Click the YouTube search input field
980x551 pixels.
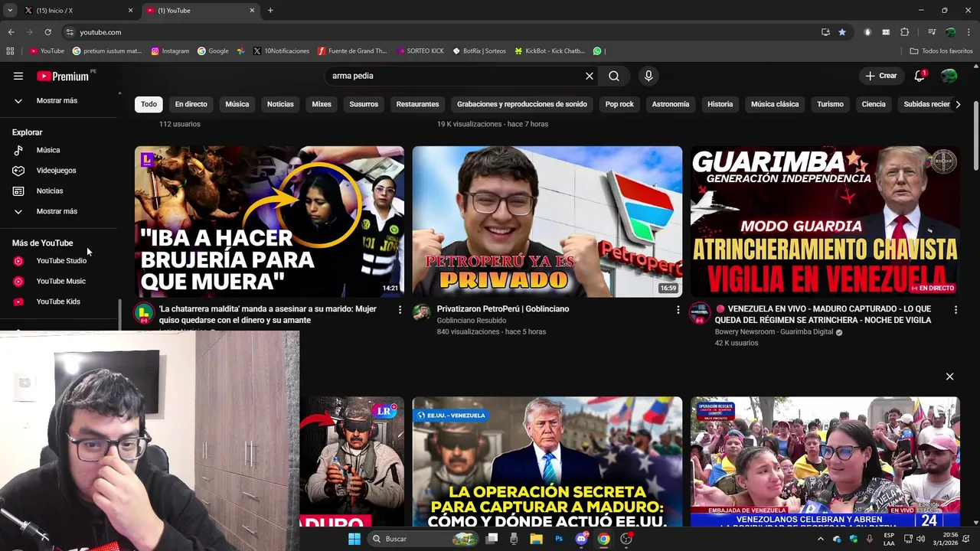(x=456, y=76)
